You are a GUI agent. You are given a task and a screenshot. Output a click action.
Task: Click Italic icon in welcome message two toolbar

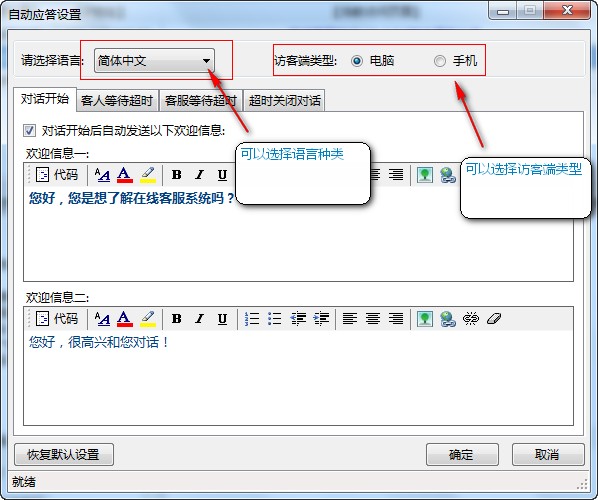[x=199, y=318]
